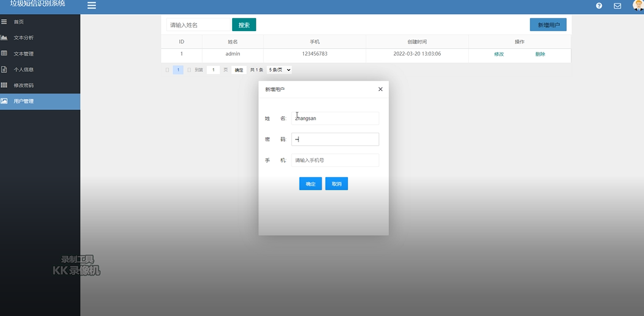Click the 确定 button in dialog
The height and width of the screenshot is (316, 644).
point(311,183)
